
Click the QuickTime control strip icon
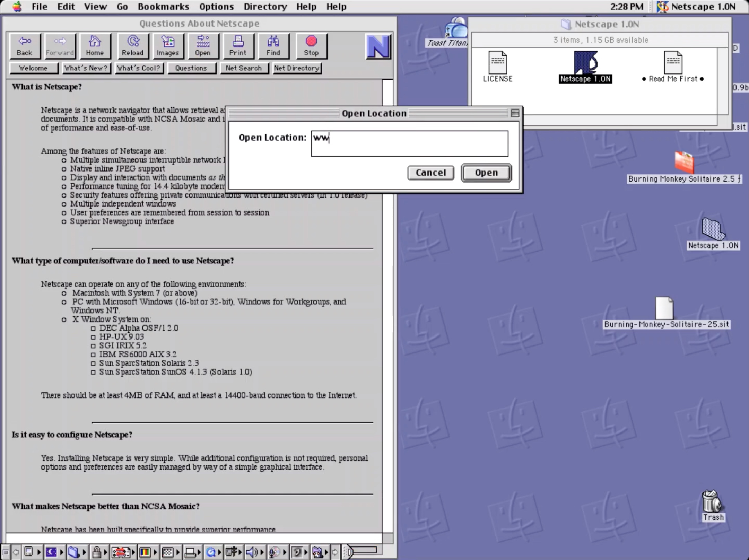point(210,552)
